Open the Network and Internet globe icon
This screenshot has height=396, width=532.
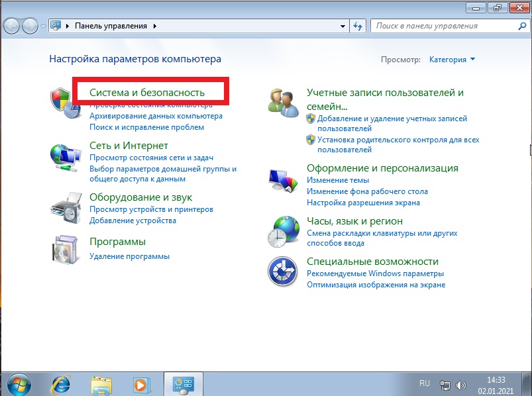[66, 158]
